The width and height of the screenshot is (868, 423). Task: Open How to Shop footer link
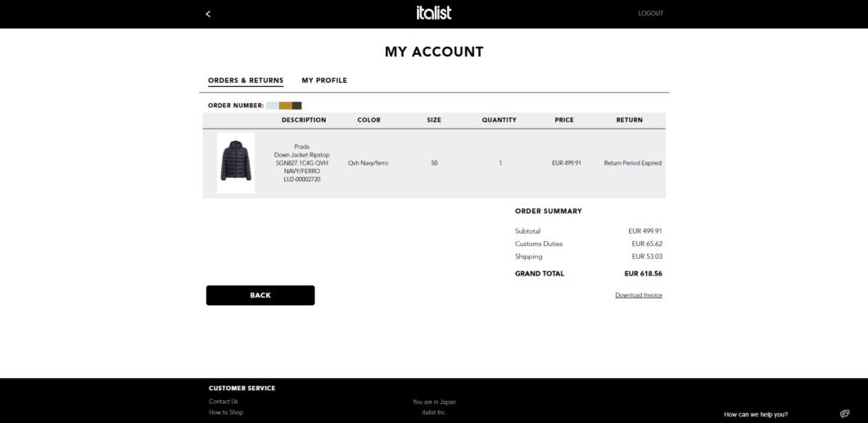pos(226,412)
